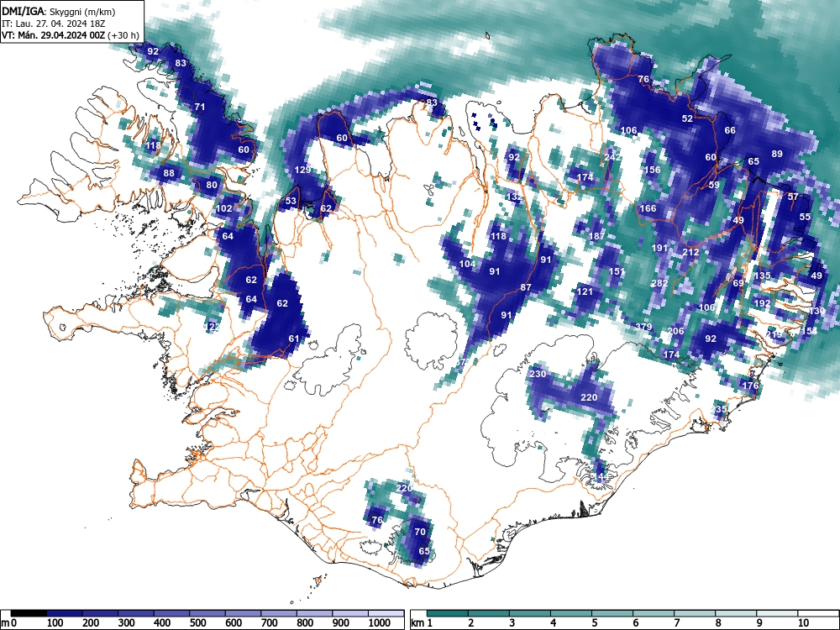Click the visibility value 282

[659, 283]
